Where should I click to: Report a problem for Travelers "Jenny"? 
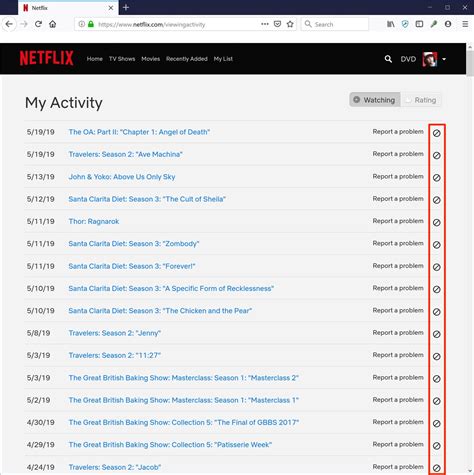[398, 333]
